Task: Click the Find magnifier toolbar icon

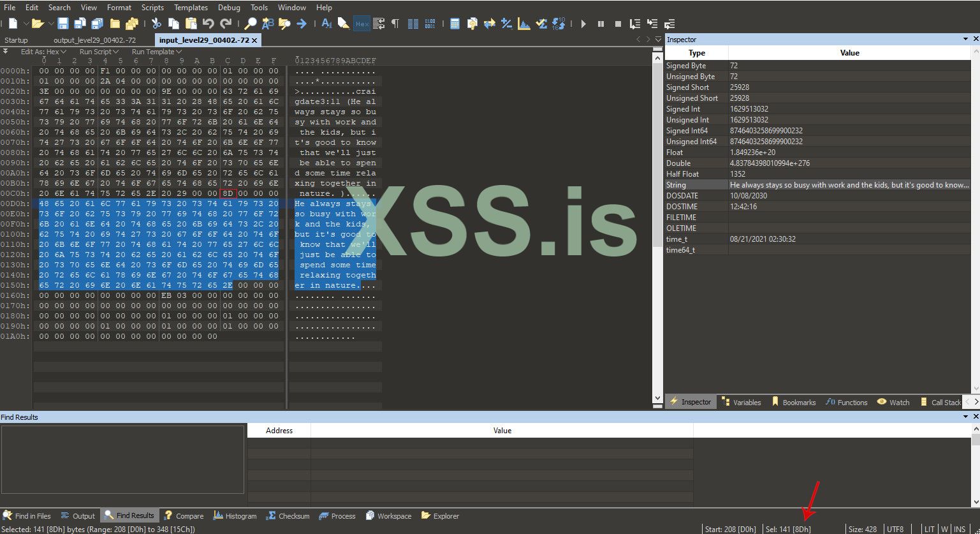Action: pos(251,24)
